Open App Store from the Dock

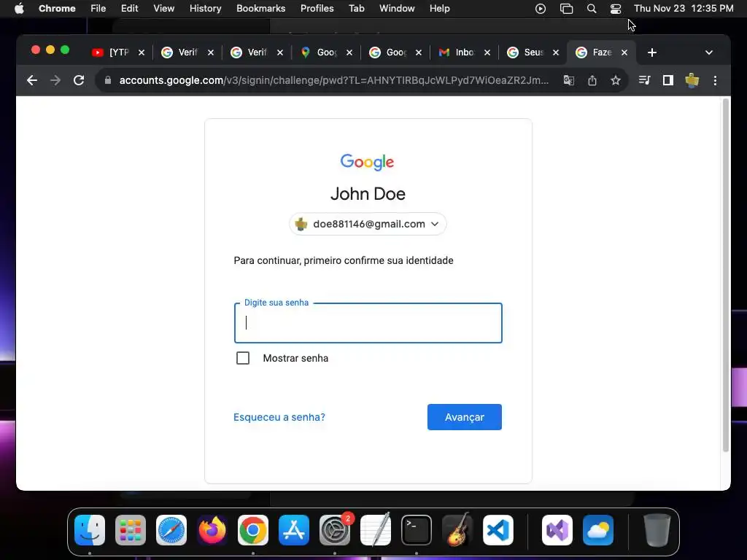pos(294,530)
